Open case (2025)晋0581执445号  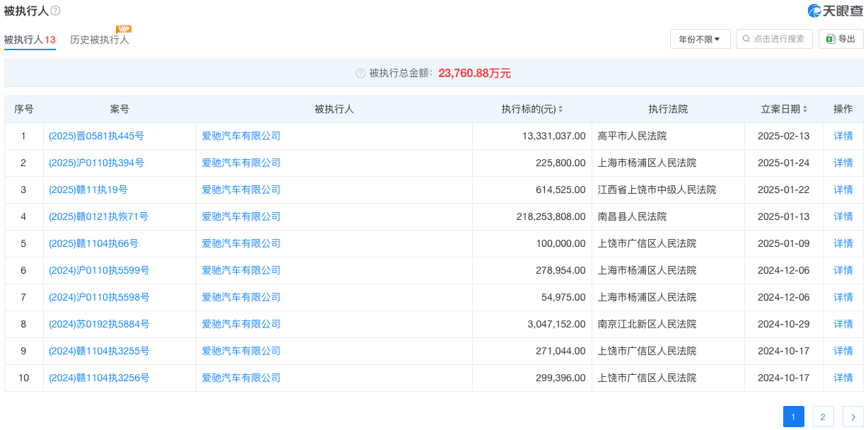tap(96, 136)
